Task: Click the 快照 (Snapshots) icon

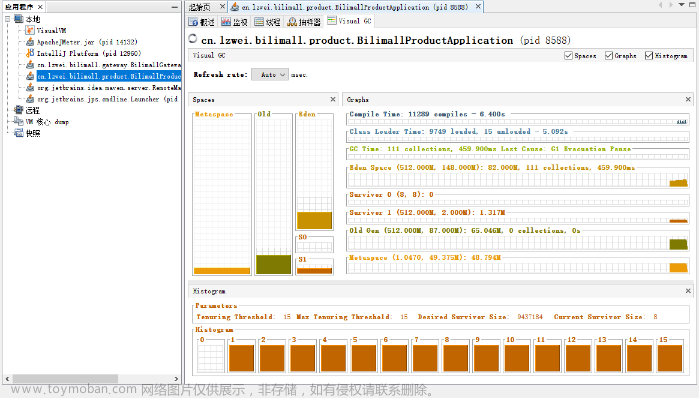Action: click(18, 133)
